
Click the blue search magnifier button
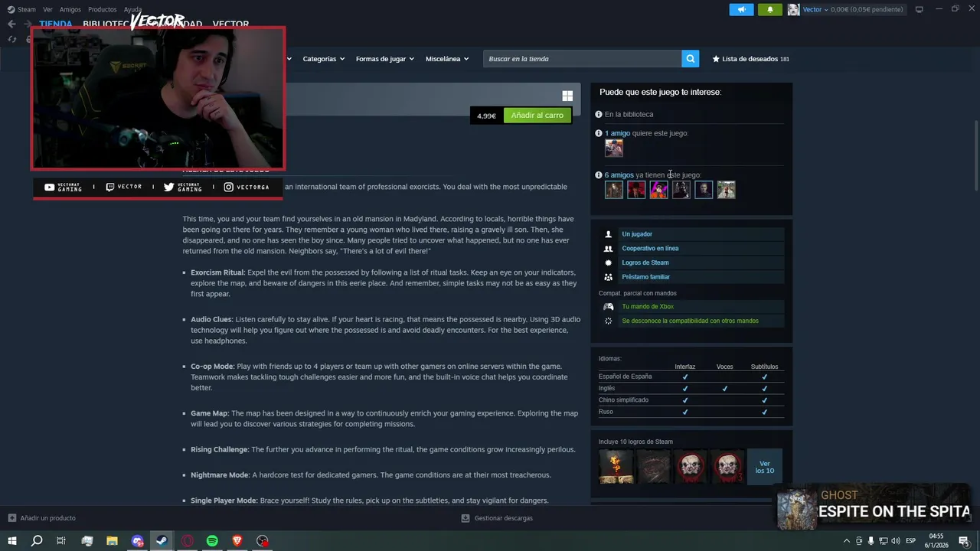point(690,59)
